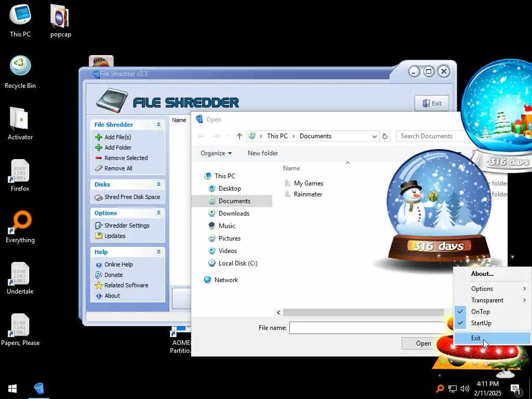Image resolution: width=532 pixels, height=399 pixels.
Task: Click Documents in address breadcrumb
Action: [x=315, y=136]
